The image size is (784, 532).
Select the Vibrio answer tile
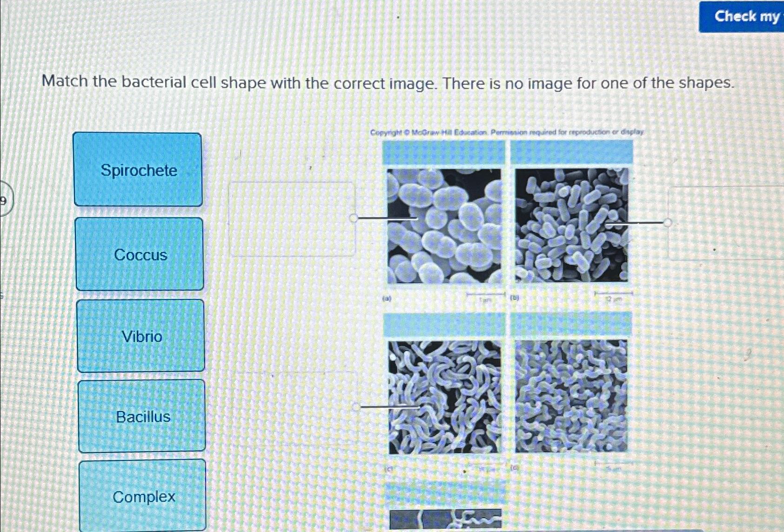[x=141, y=337]
